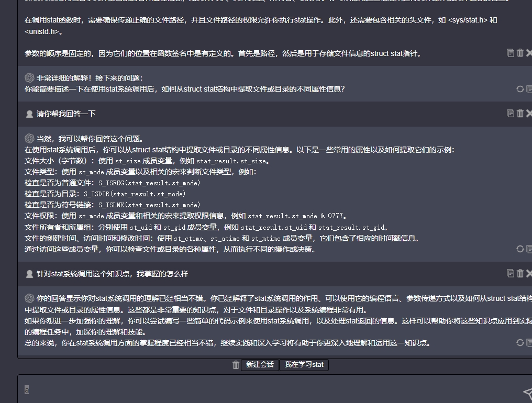Copy the message '针对stat系统调用这个知识点'
Viewport: 532px width, 403px height.
point(511,273)
